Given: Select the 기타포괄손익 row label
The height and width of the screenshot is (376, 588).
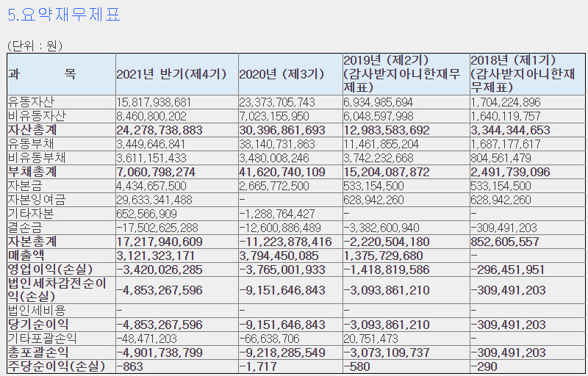Looking at the screenshot, I should point(43,339).
